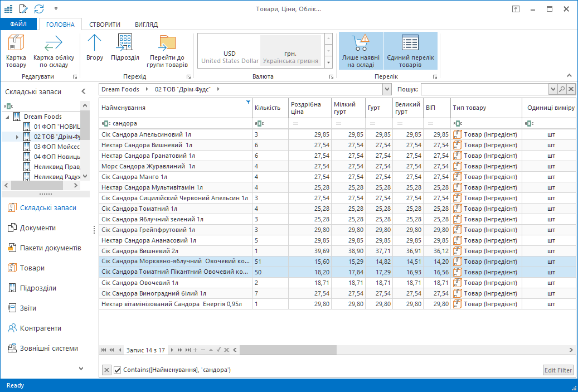Toggle Лише наявні на складі filter
The height and width of the screenshot is (392, 578).
[x=361, y=50]
